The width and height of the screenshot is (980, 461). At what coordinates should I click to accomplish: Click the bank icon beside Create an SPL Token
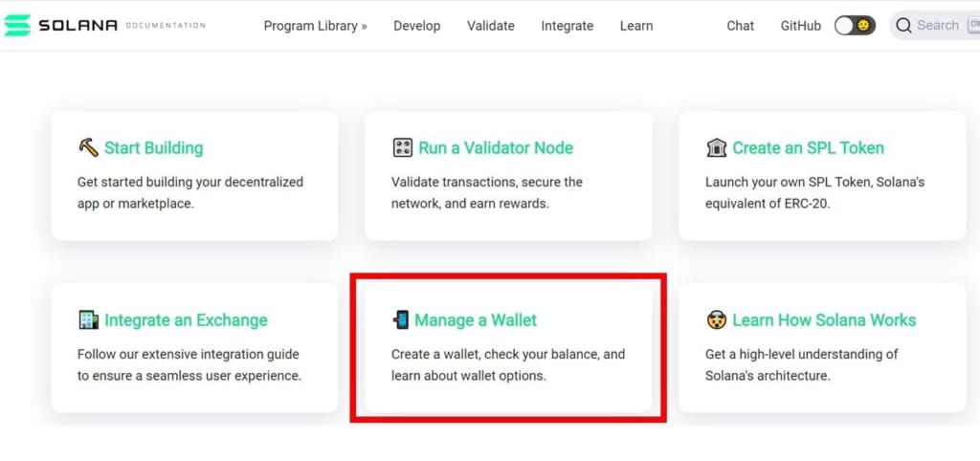point(716,148)
